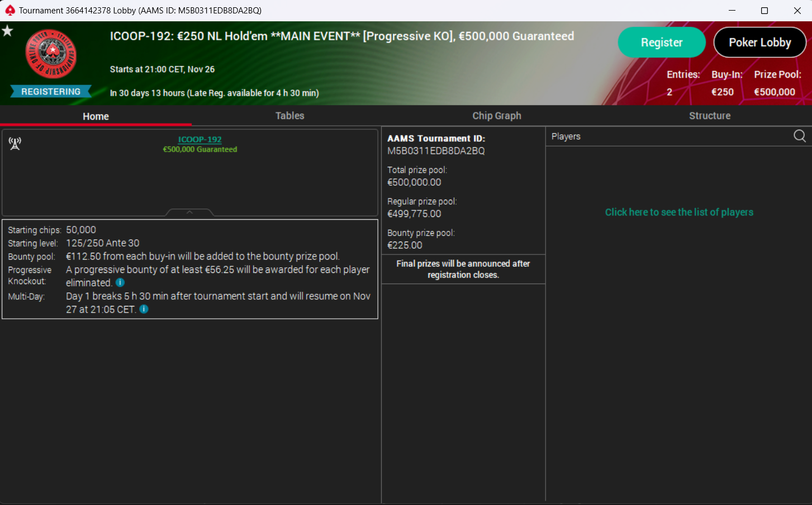
Task: Click the tournament title heading
Action: pos(342,36)
